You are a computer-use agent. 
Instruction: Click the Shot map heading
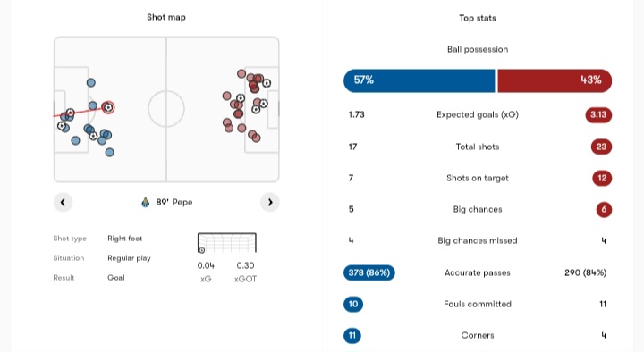[x=166, y=17]
